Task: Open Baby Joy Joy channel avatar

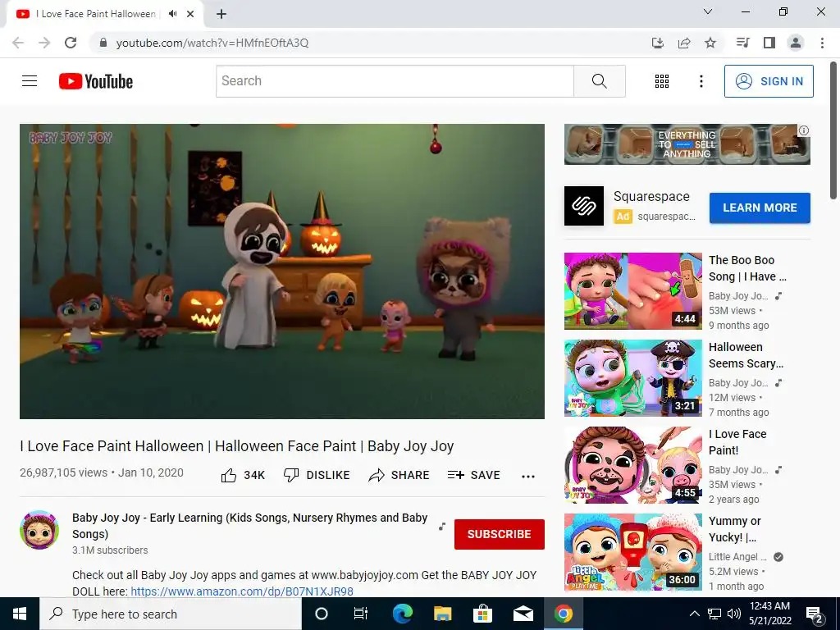Action: pyautogui.click(x=39, y=530)
